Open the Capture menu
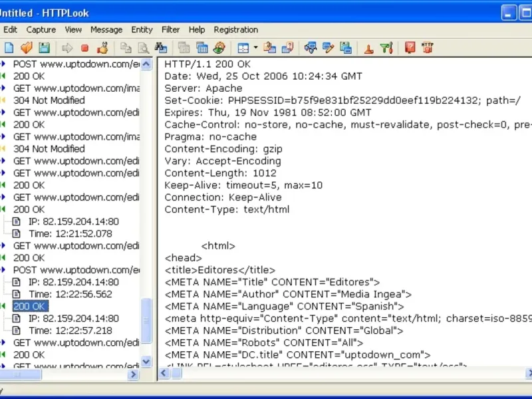The width and height of the screenshot is (532, 399). [x=41, y=30]
